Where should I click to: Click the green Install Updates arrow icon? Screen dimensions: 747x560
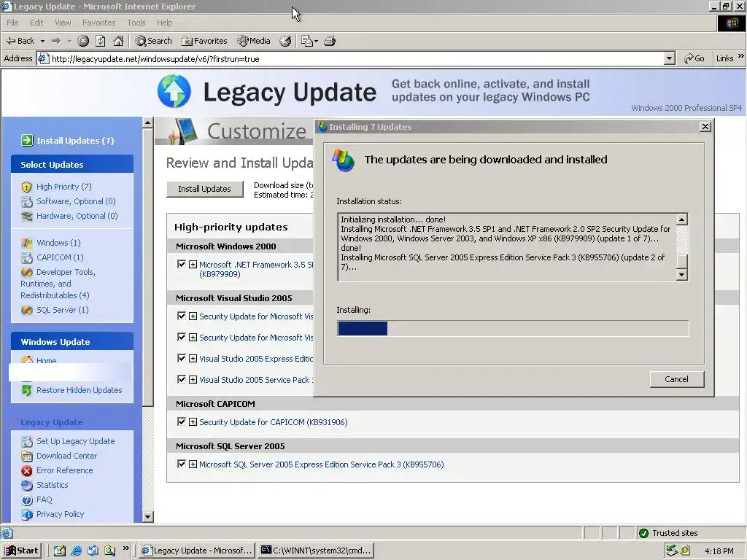[x=27, y=141]
